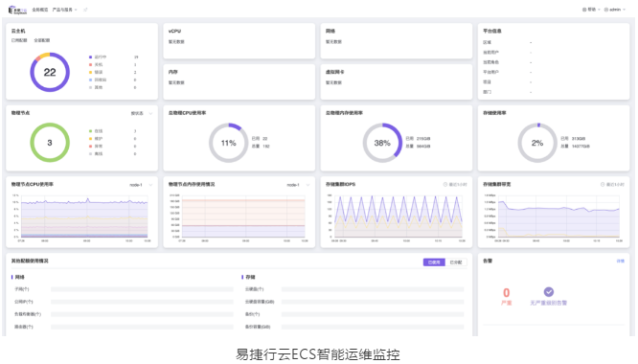Open node-1 selector on 物理节点CPU使用率 card
This screenshot has width=638, height=364.
tap(141, 185)
